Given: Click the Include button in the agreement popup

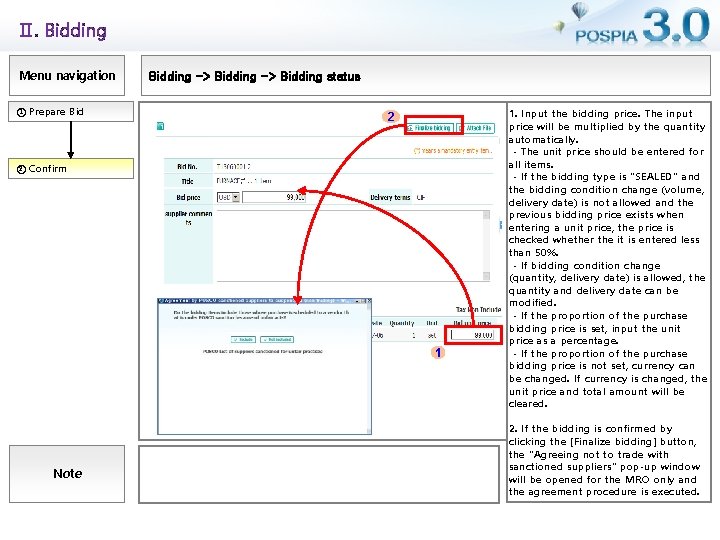Looking at the screenshot, I should (x=243, y=339).
